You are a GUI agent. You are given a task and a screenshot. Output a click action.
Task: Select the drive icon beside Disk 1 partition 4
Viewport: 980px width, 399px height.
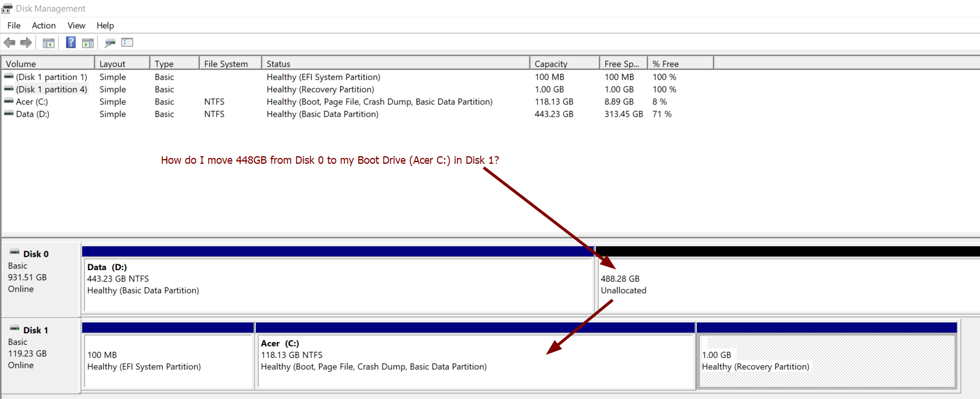(9, 89)
